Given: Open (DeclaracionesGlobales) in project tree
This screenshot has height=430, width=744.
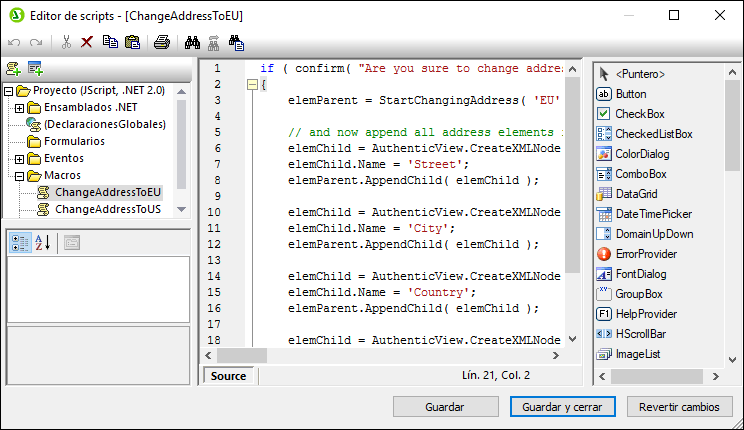Looking at the screenshot, I should pyautogui.click(x=105, y=124).
